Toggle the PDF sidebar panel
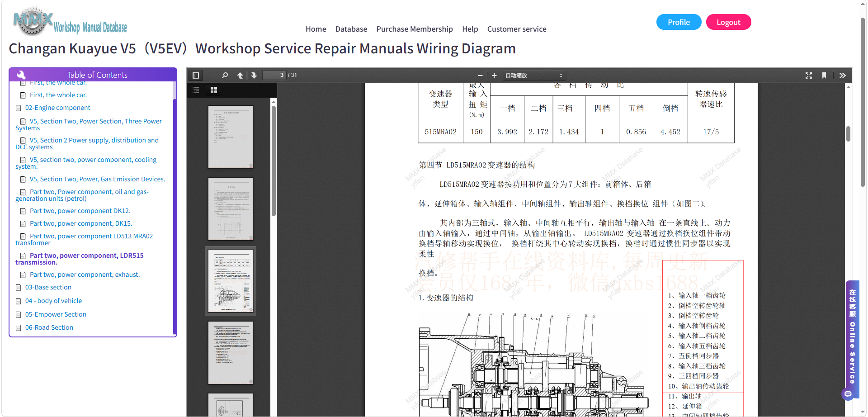 click(x=196, y=76)
